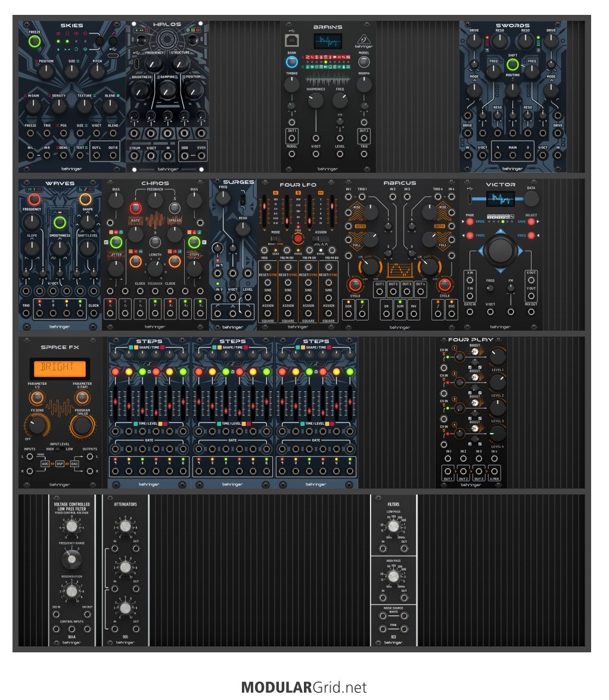Click the joystick on Victor
The width and height of the screenshot is (609, 700).
point(500,250)
